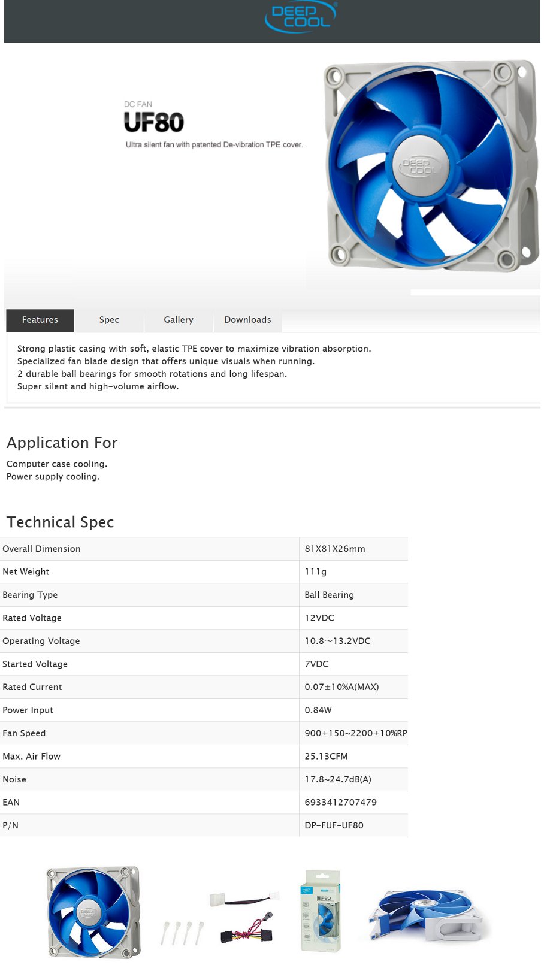Screen dimensions: 544x980
Task: Click the feature line about ball bearings
Action: pyautogui.click(x=152, y=374)
